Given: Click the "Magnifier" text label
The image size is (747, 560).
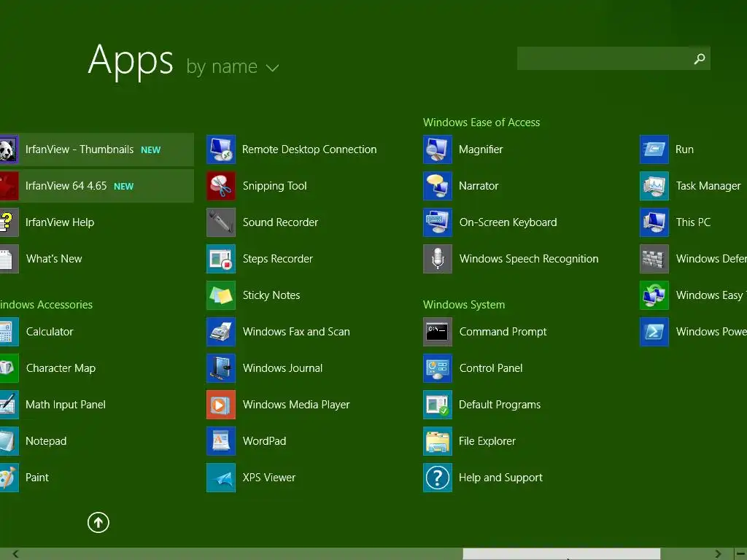Looking at the screenshot, I should [480, 149].
